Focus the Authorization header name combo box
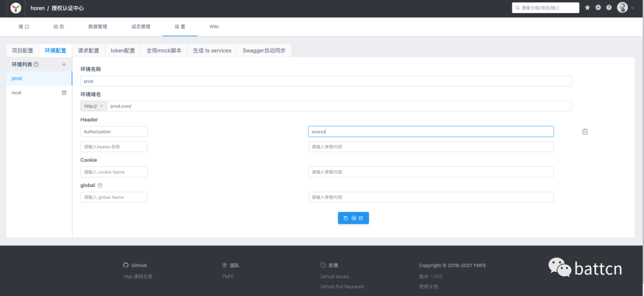This screenshot has height=296, width=644. pos(114,132)
